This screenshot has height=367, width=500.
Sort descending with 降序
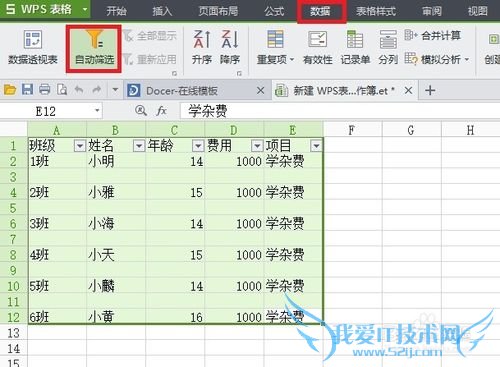pos(230,47)
